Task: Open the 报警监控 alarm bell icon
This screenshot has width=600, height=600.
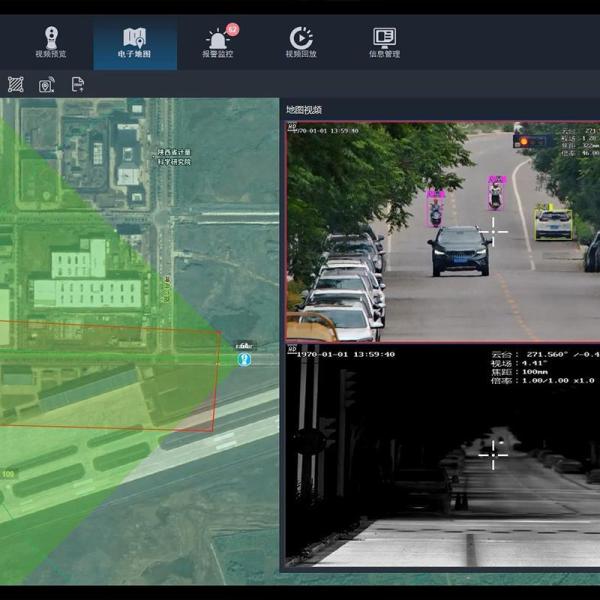Action: pyautogui.click(x=217, y=39)
